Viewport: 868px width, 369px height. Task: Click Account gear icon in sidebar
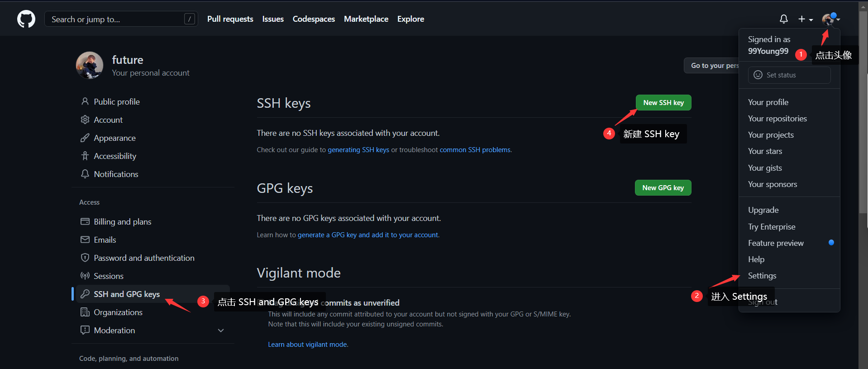tap(85, 120)
